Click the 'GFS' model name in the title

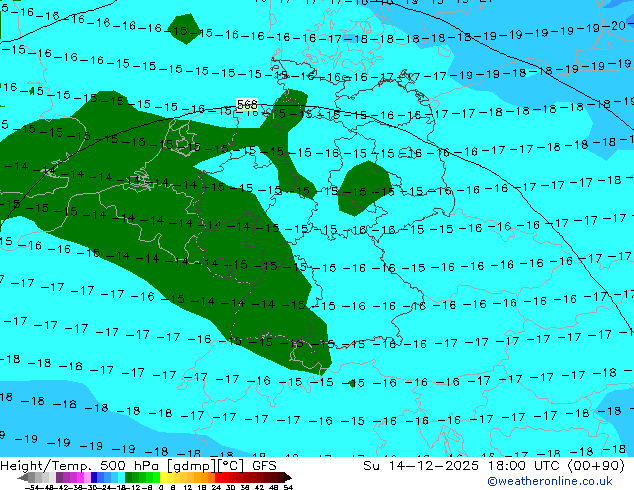(264, 466)
